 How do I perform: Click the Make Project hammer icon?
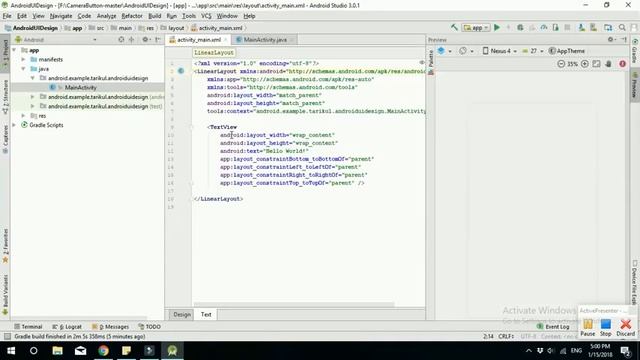pyautogui.click(x=454, y=27)
